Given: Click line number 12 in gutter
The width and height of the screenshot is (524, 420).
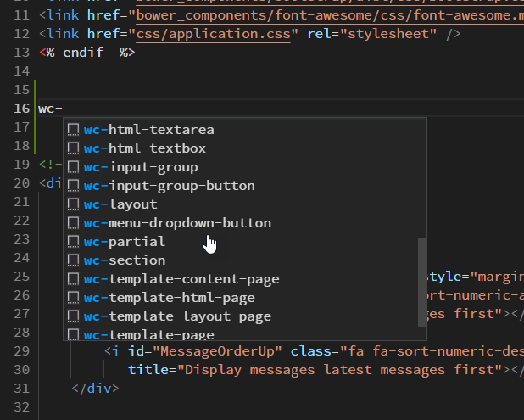Looking at the screenshot, I should pyautogui.click(x=22, y=34).
